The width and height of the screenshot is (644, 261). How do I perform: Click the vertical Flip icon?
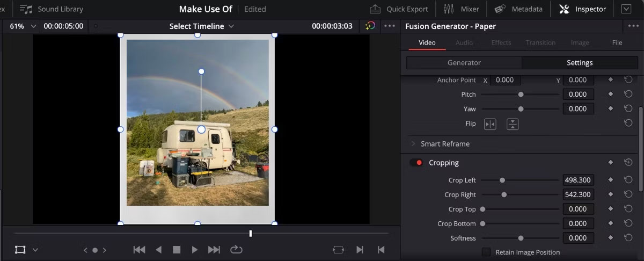click(513, 124)
